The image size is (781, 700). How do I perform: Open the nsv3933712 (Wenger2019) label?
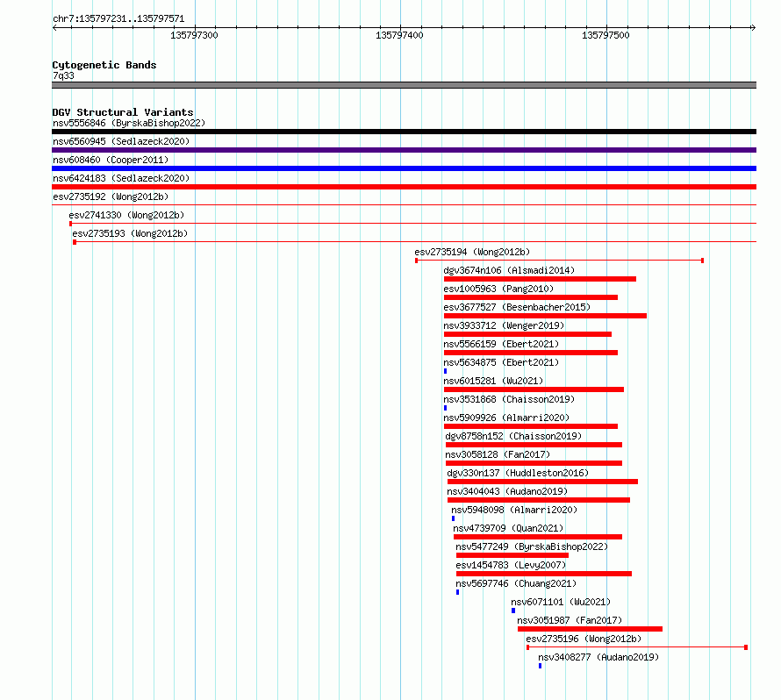click(x=504, y=325)
